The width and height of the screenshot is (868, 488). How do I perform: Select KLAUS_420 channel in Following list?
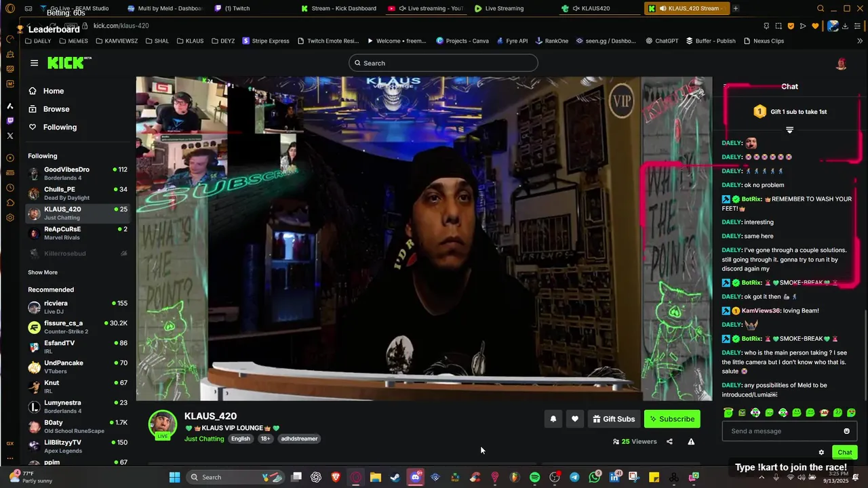coord(77,213)
